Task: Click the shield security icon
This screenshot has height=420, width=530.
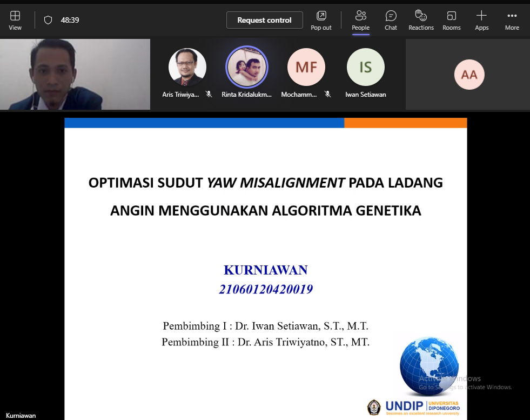Action: tap(48, 20)
